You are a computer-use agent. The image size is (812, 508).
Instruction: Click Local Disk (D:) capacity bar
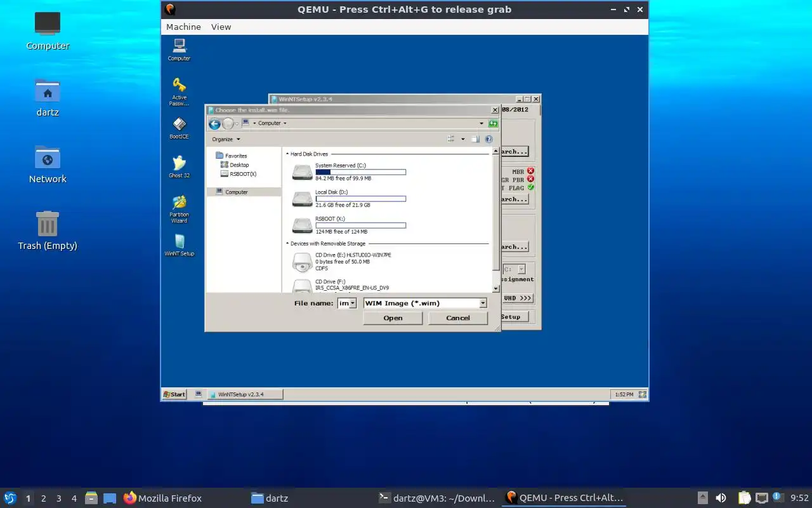[360, 199]
